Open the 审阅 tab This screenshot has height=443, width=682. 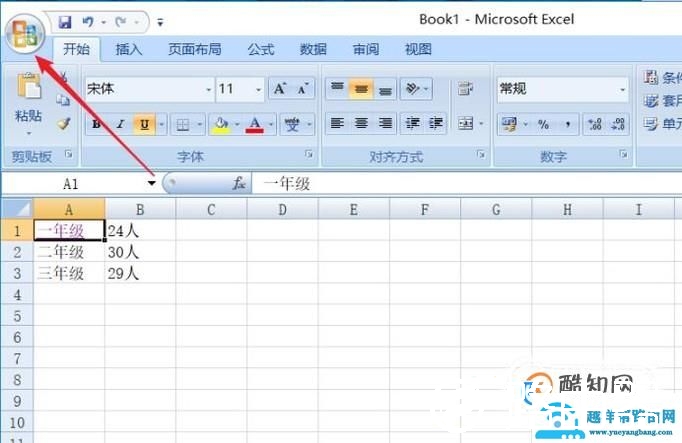(x=366, y=49)
